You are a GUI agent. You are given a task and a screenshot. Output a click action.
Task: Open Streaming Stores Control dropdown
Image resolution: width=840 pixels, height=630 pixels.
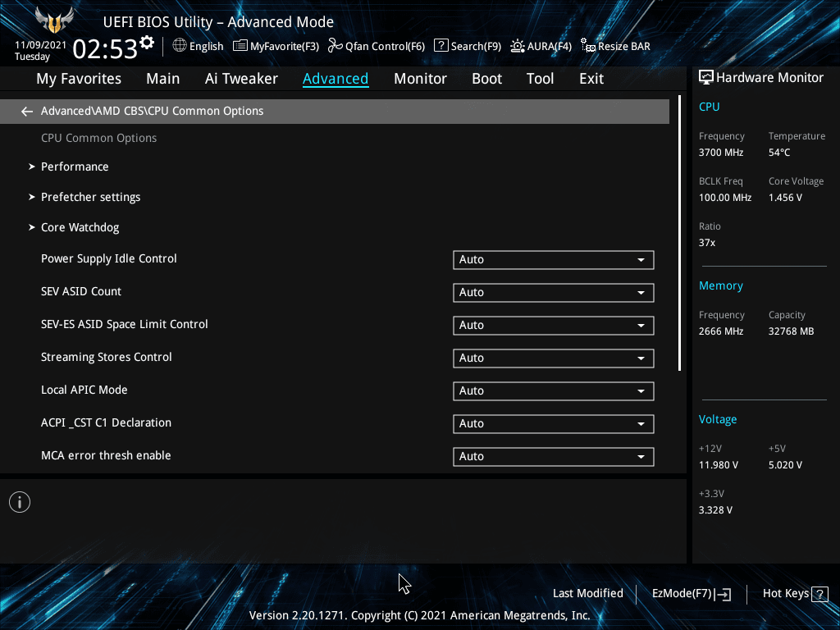[x=554, y=358]
